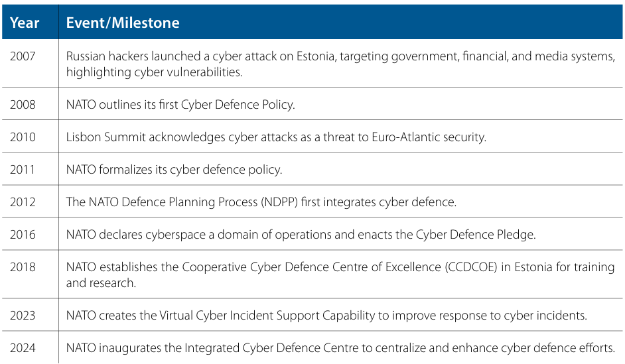Select the 2018 year cell
The width and height of the screenshot is (625, 364).
coord(23,267)
